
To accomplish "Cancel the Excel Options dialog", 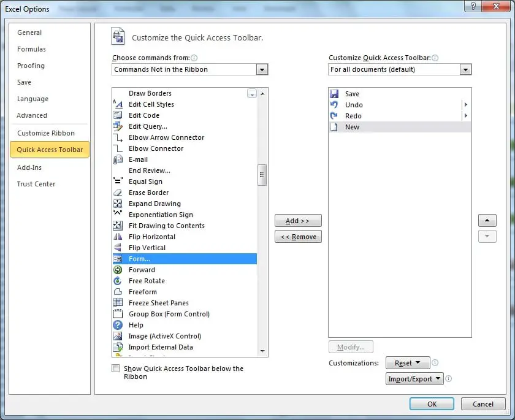I will point(483,404).
